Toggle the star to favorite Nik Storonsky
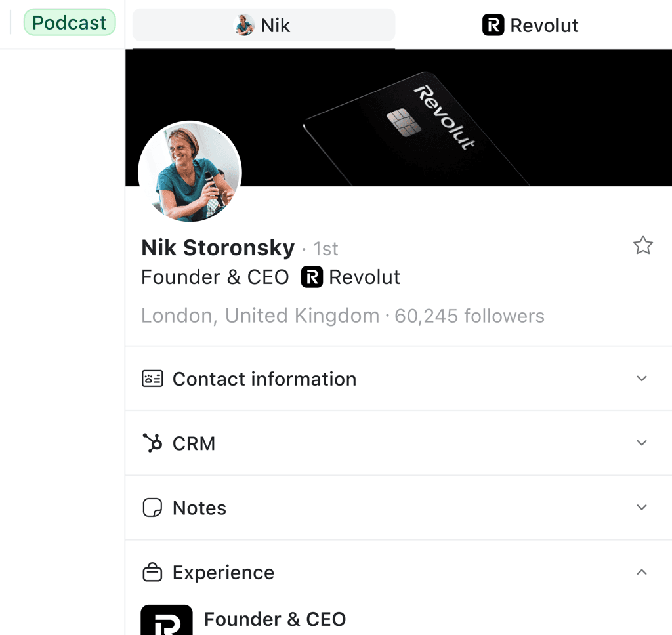672x635 pixels. (x=643, y=245)
